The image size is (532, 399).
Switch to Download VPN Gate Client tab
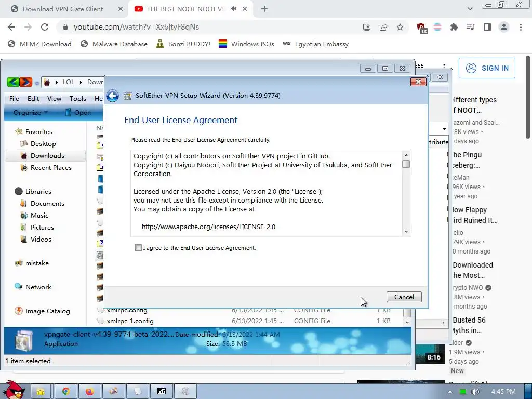pyautogui.click(x=63, y=9)
